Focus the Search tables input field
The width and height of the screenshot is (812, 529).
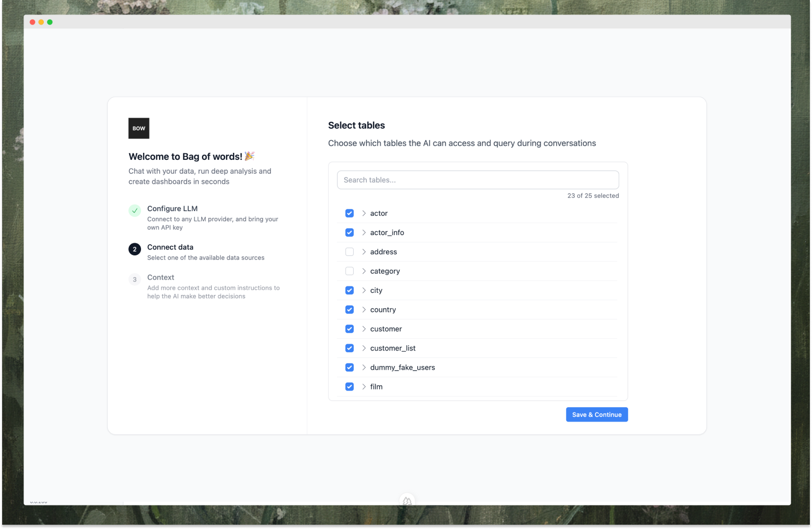coord(478,180)
